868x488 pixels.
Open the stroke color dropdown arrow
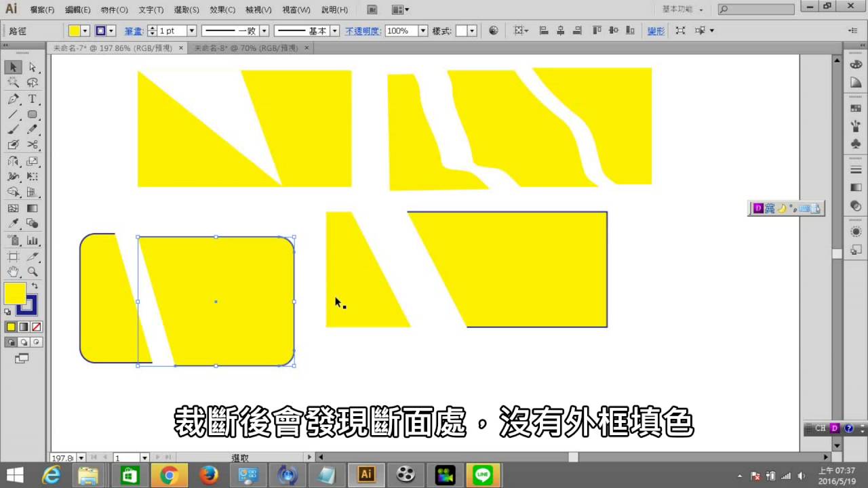pos(111,30)
